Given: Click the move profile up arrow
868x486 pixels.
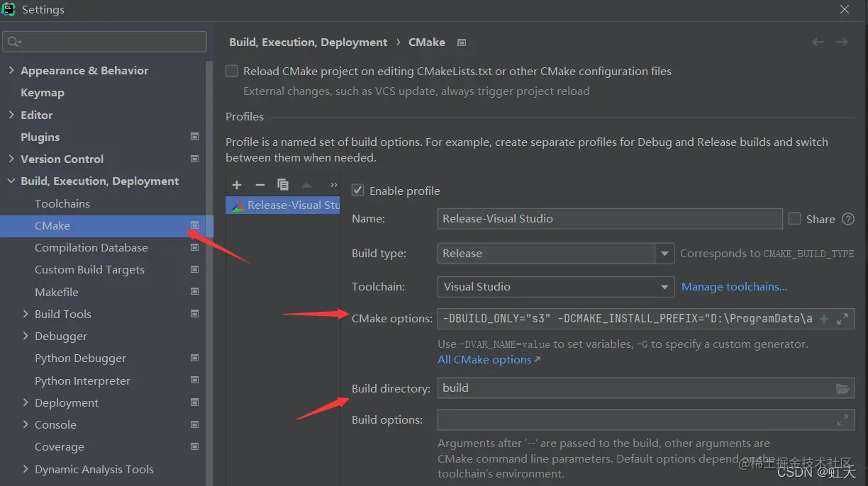Looking at the screenshot, I should 306,184.
